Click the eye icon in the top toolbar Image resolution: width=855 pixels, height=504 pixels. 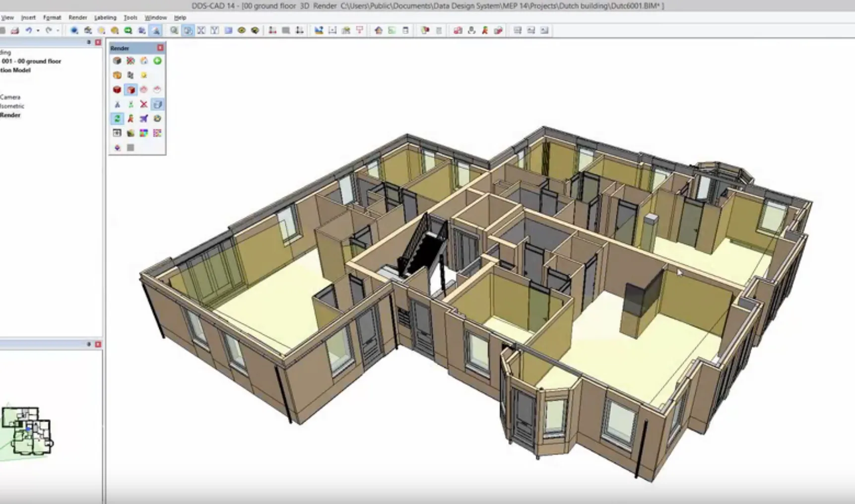tap(242, 31)
